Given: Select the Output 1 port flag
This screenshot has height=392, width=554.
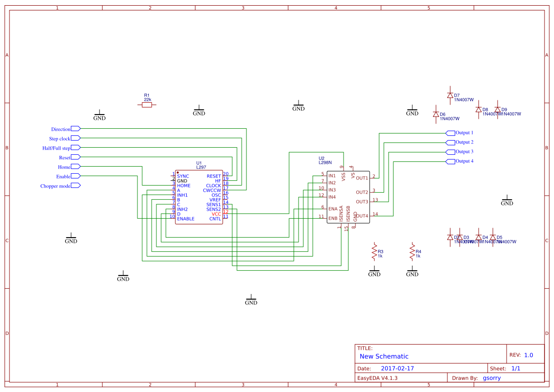Looking at the screenshot, I should tap(450, 133).
